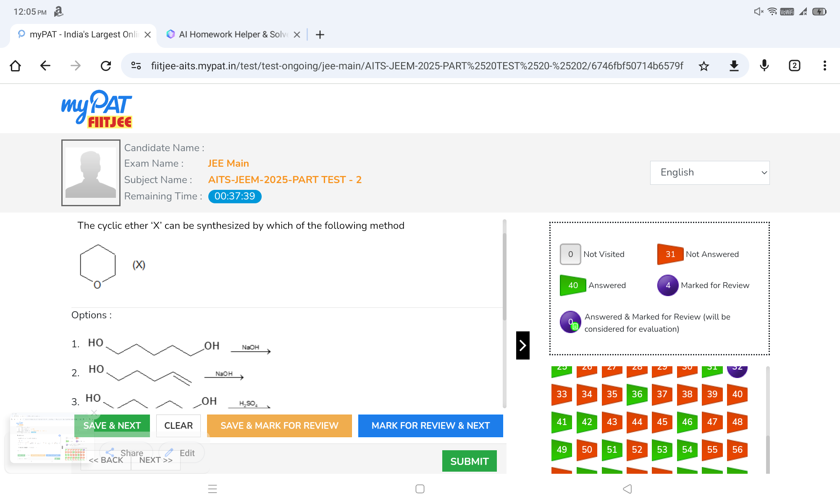Image resolution: width=840 pixels, height=504 pixels.
Task: Jump to question 45
Action: [662, 422]
